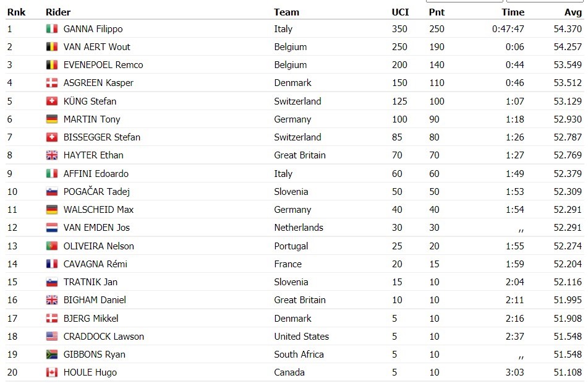Sort table by the Avg column header
Screen dimensions: 588x383
pos(573,12)
